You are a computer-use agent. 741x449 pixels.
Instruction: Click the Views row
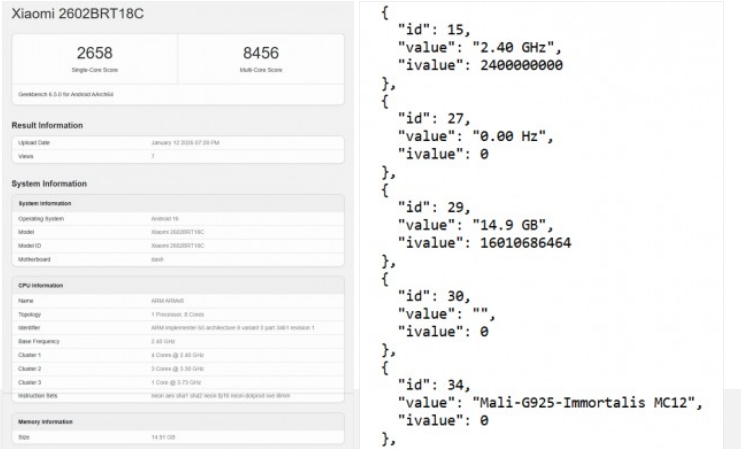[x=177, y=157]
